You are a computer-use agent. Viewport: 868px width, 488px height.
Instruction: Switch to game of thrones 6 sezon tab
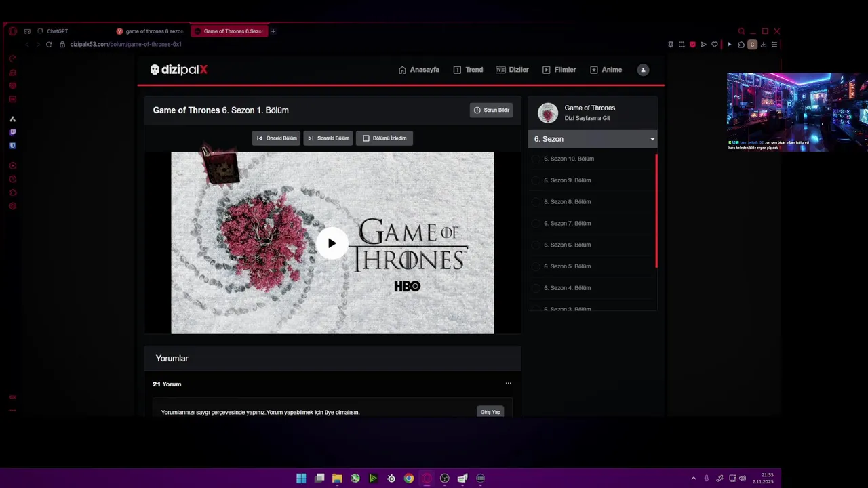click(x=151, y=31)
